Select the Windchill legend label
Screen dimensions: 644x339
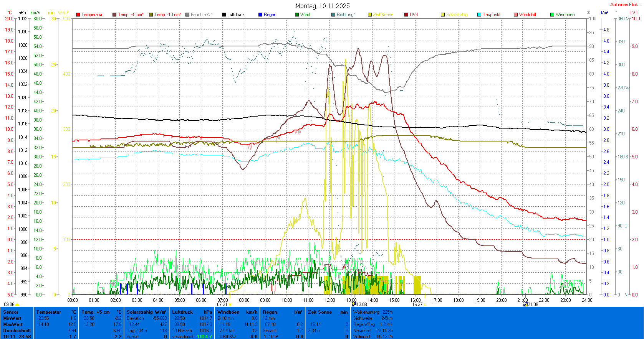point(527,15)
